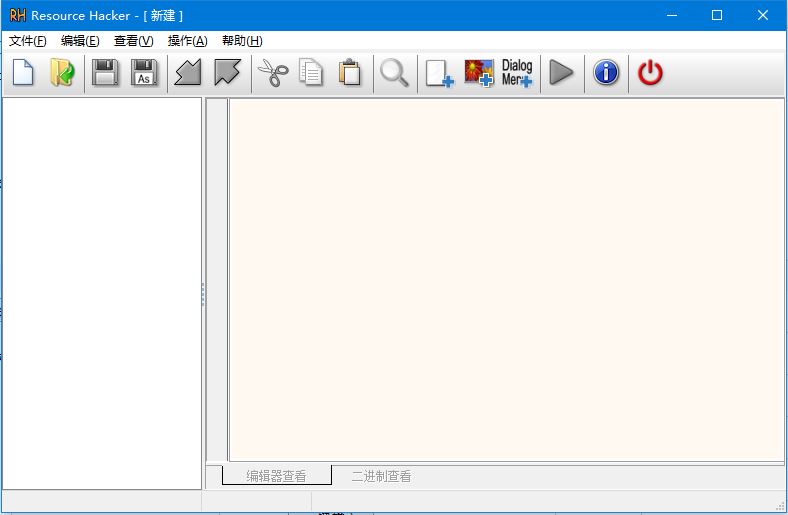Click the Cut scissors icon
788x515 pixels.
pos(273,73)
